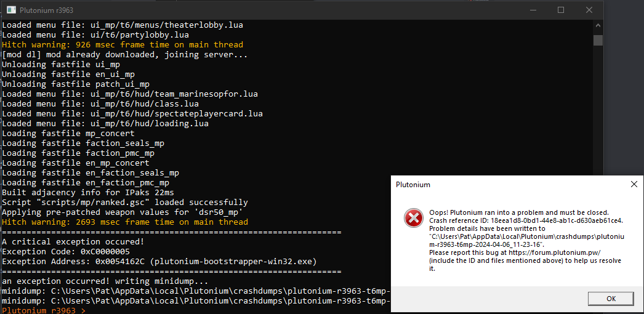Image resolution: width=644 pixels, height=314 pixels.
Task: Click the red error icon in the dialog
Action: point(413,218)
